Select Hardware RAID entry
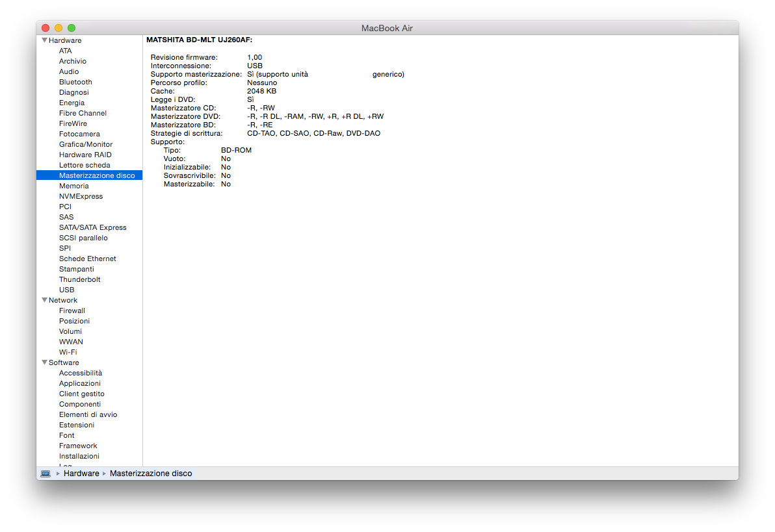The height and width of the screenshot is (532, 775). 85,155
